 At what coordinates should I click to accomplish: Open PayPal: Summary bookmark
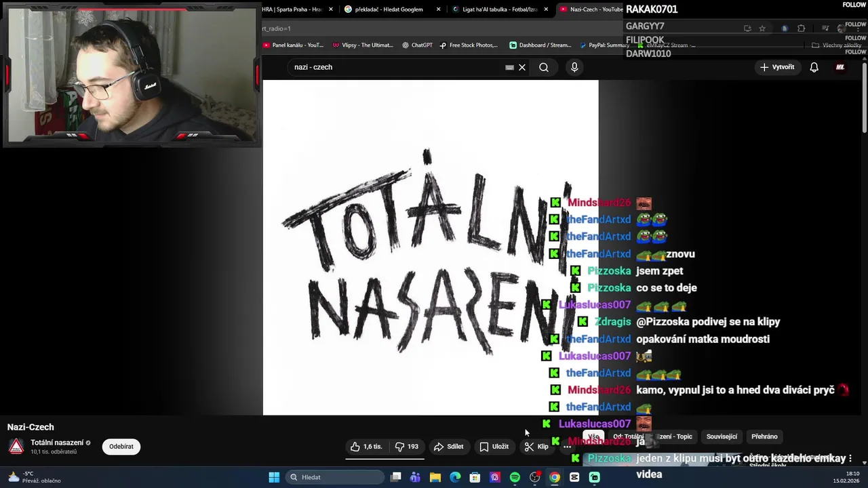(x=604, y=45)
